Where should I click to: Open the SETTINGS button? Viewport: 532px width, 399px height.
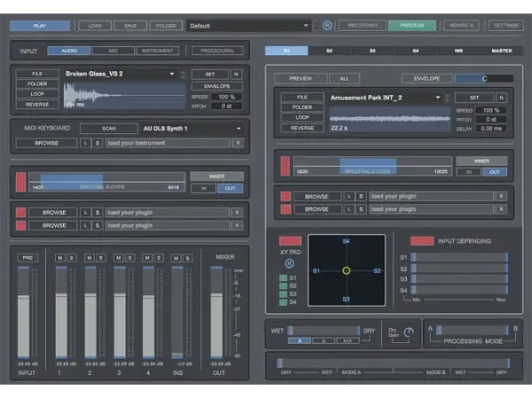pyautogui.click(x=506, y=26)
